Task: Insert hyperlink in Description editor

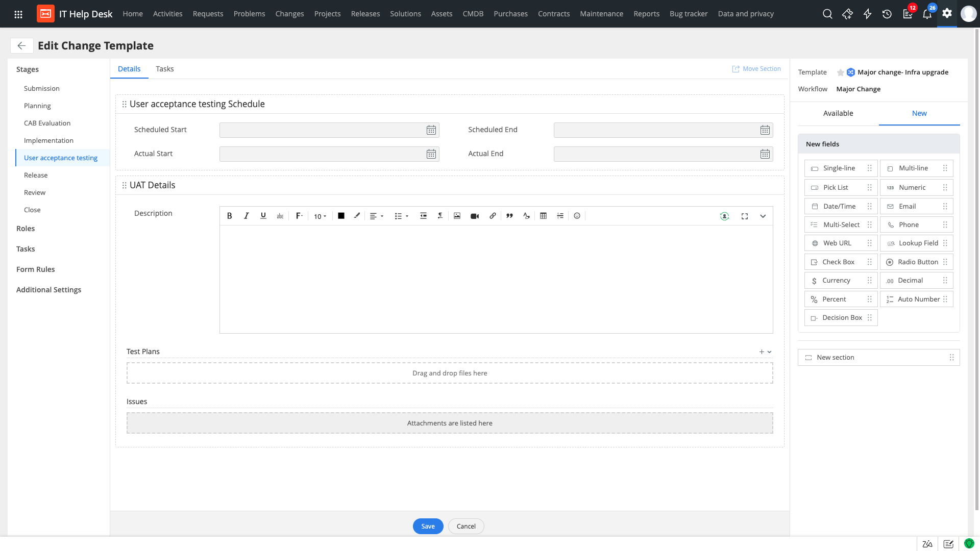Action: click(x=493, y=216)
